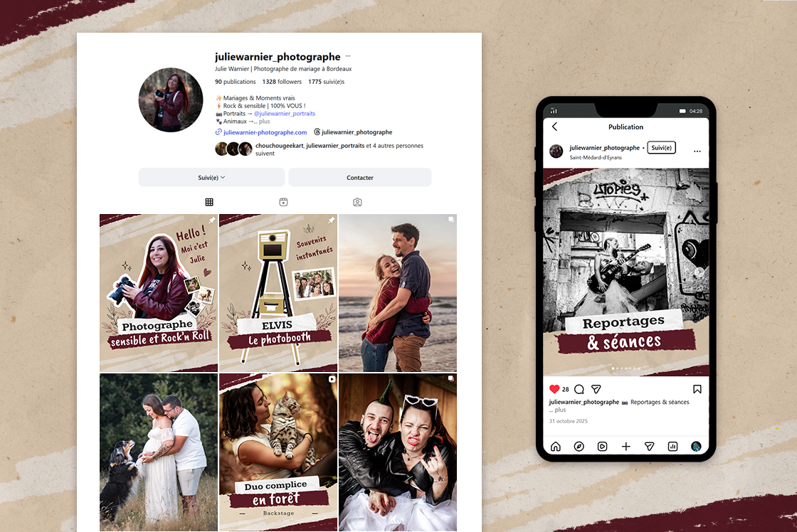
Task: Switch to the tagged photos tab
Action: coord(357,203)
